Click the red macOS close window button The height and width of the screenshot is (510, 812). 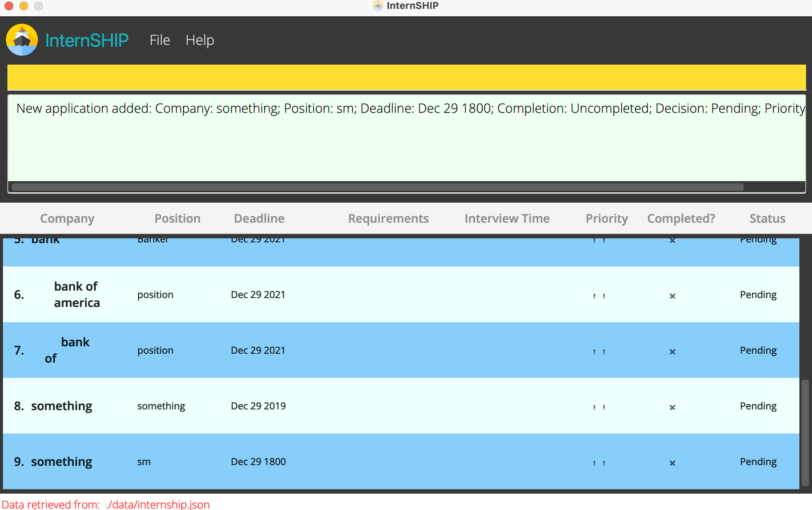[9, 6]
